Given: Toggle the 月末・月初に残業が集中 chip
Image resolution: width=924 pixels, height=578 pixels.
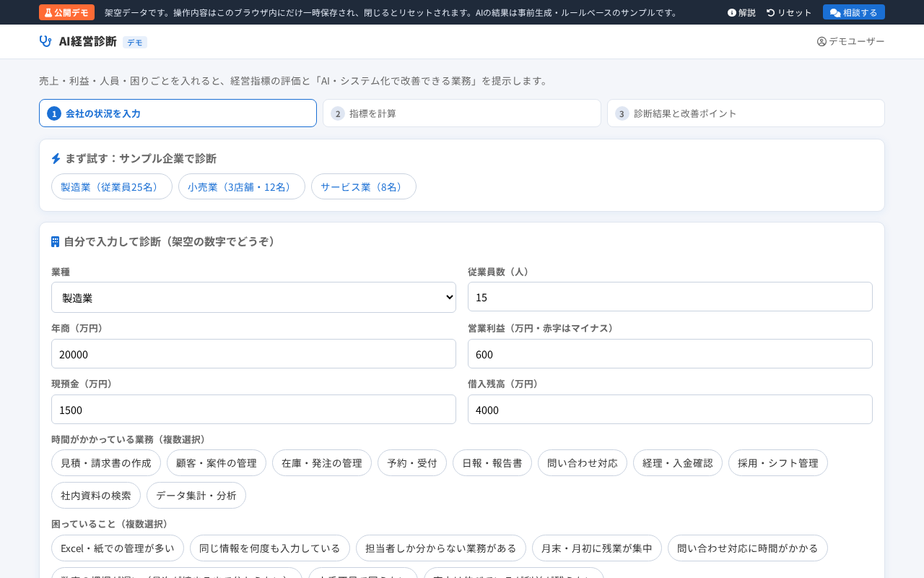Looking at the screenshot, I should (x=597, y=548).
